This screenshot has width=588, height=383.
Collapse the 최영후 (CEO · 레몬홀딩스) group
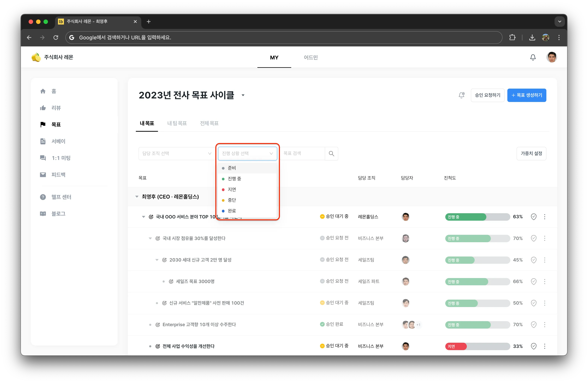(137, 197)
